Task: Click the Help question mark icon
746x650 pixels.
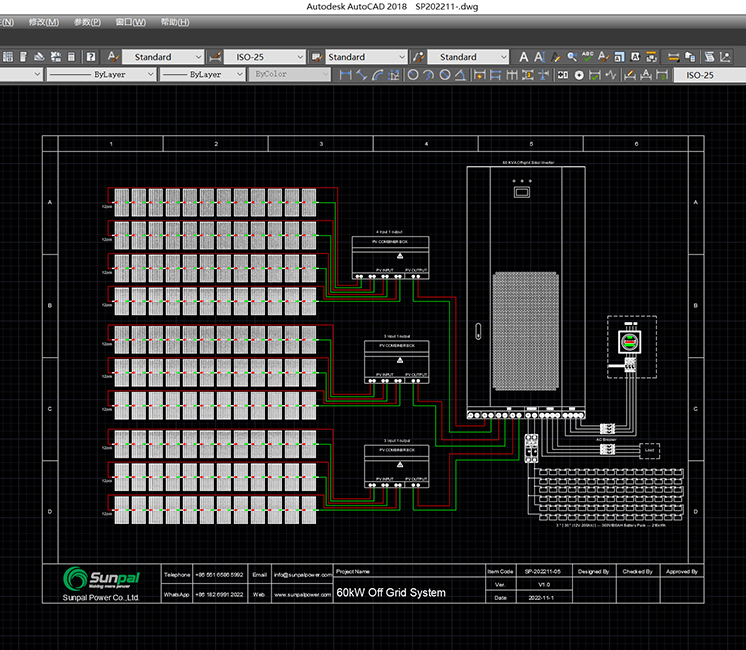Action: [x=91, y=57]
